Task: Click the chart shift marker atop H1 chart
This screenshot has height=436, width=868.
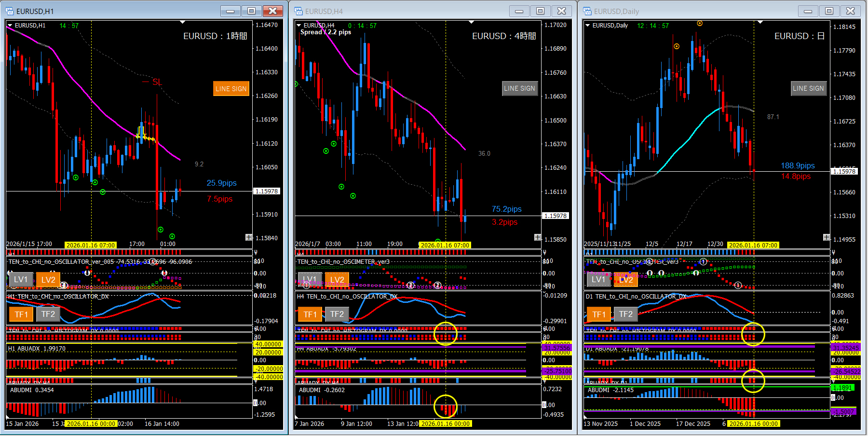Action: [182, 22]
